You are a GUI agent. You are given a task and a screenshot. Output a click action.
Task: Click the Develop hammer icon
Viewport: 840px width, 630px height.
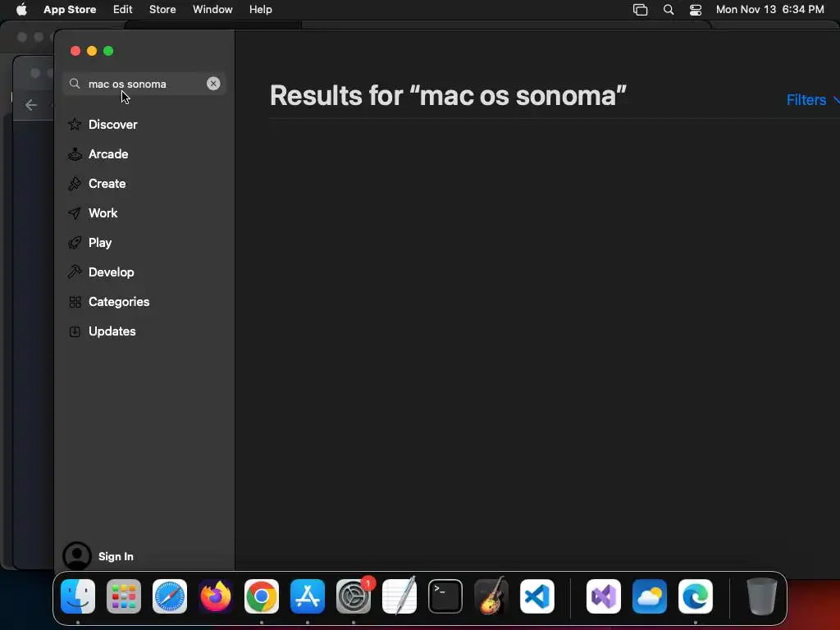(x=75, y=272)
